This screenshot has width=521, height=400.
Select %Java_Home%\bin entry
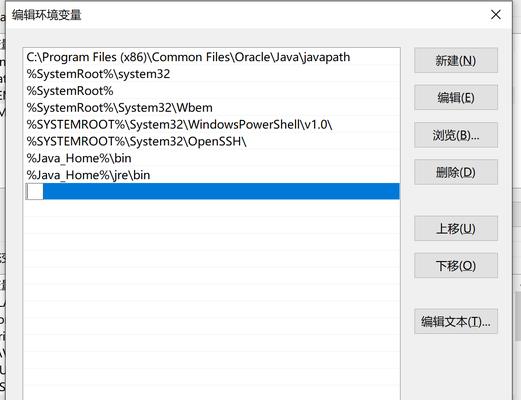[212, 158]
